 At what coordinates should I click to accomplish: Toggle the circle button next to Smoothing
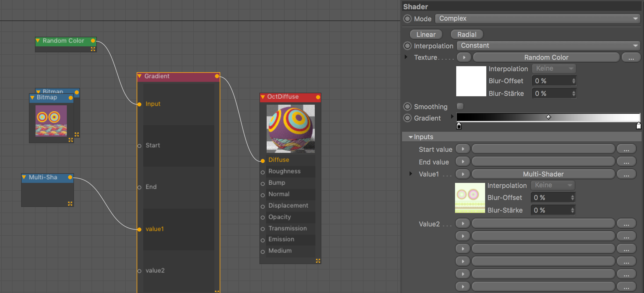click(x=407, y=106)
